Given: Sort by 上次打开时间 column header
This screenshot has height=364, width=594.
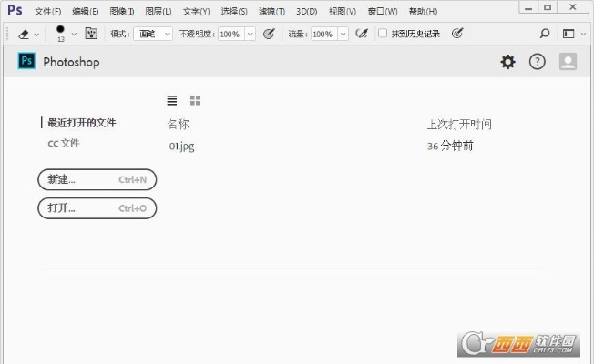Looking at the screenshot, I should click(459, 124).
